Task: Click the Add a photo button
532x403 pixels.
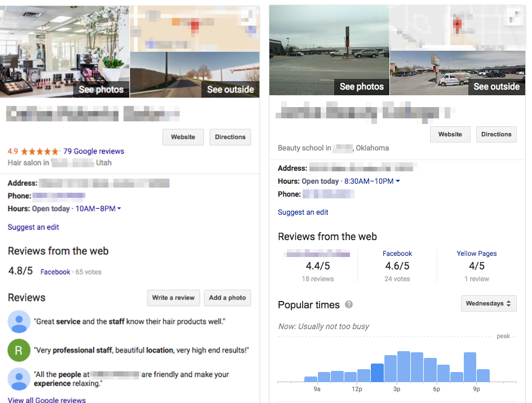Action: coord(227,298)
